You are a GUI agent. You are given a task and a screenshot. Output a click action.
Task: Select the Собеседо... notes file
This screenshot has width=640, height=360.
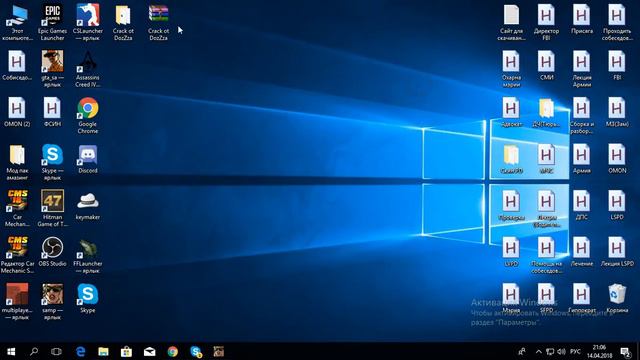(17, 66)
